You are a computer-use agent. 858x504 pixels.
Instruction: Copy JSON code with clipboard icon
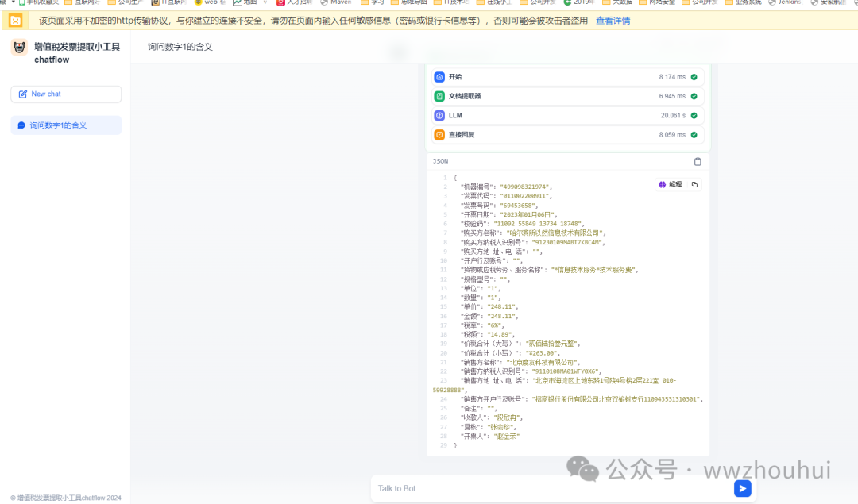[x=698, y=161]
